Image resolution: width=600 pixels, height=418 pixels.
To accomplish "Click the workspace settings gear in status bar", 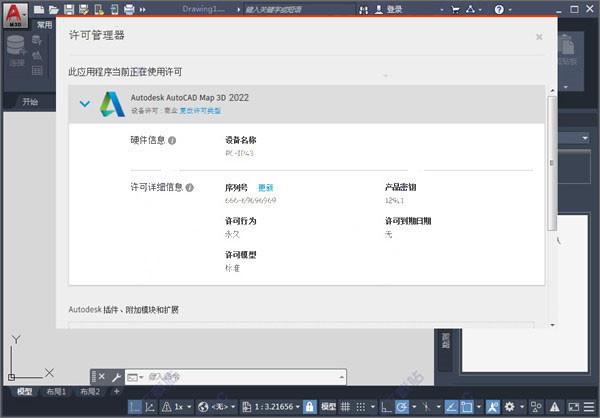I will [x=510, y=407].
